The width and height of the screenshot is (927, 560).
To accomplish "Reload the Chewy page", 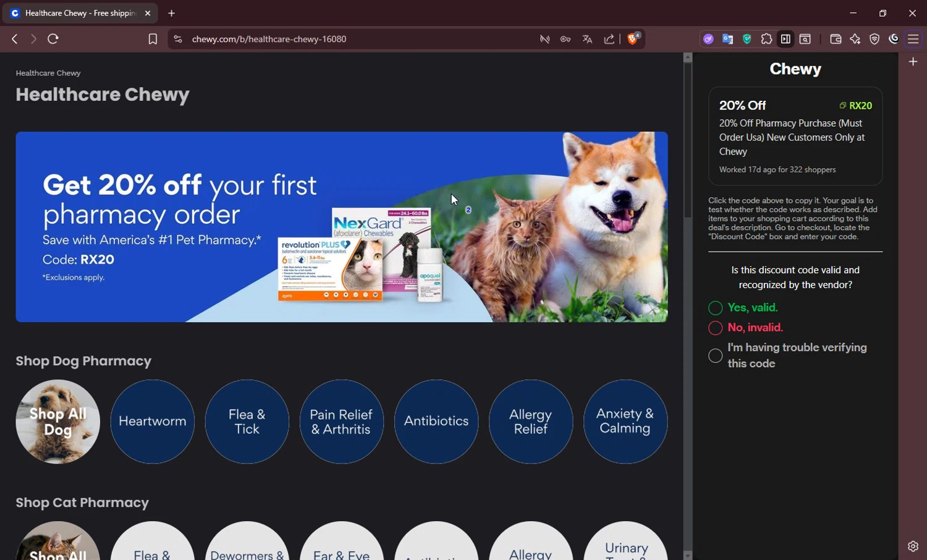I will (53, 39).
